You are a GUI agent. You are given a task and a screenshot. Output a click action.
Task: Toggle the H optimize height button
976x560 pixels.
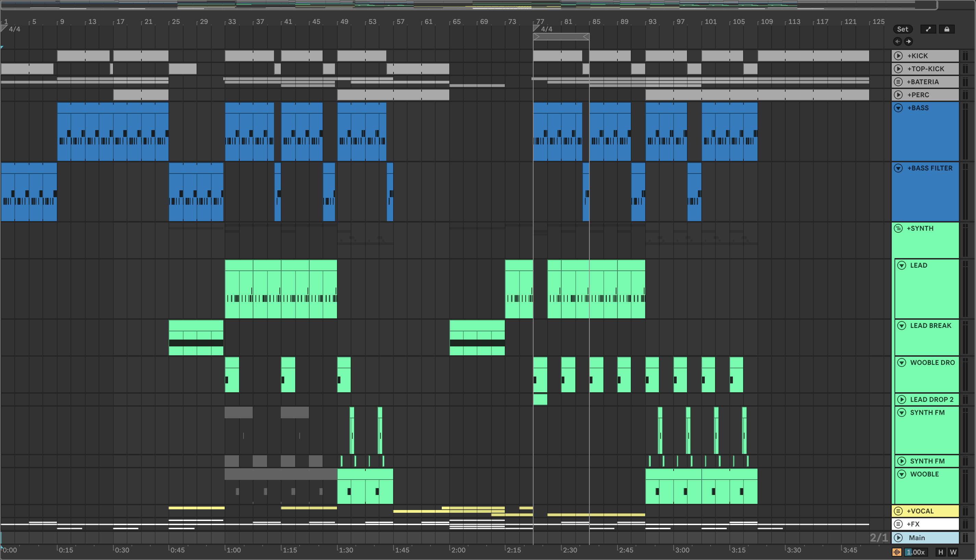pos(941,552)
